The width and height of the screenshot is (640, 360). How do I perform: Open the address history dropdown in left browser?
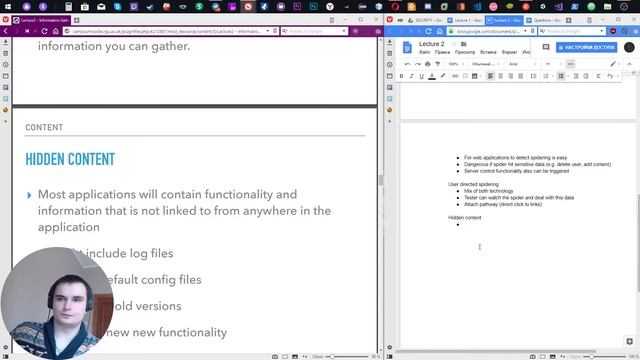click(x=268, y=31)
